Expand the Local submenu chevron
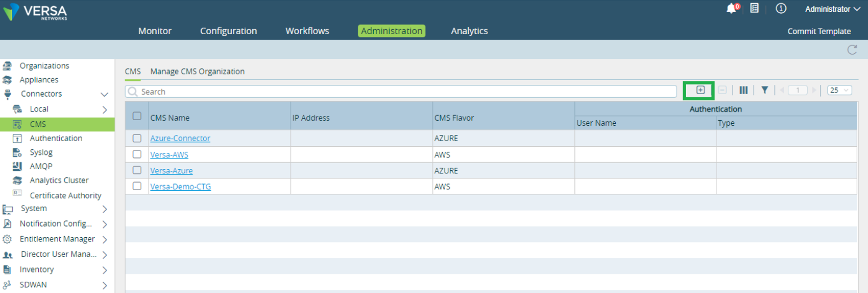Image resolution: width=868 pixels, height=293 pixels. [x=105, y=109]
